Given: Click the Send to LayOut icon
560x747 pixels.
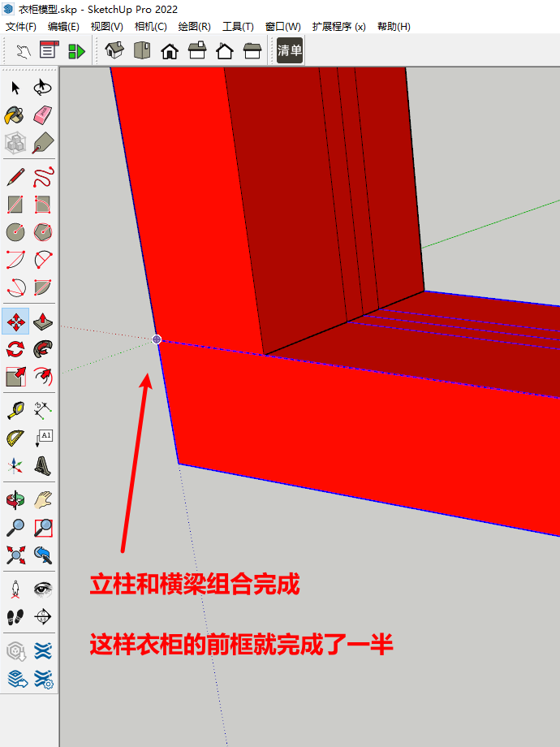Looking at the screenshot, I should 18,680.
